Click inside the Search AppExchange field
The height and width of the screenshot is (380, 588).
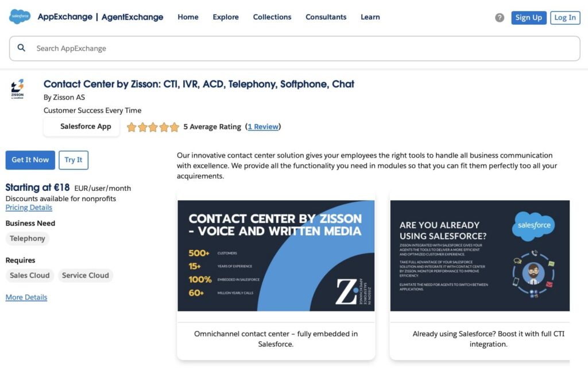[172, 48]
